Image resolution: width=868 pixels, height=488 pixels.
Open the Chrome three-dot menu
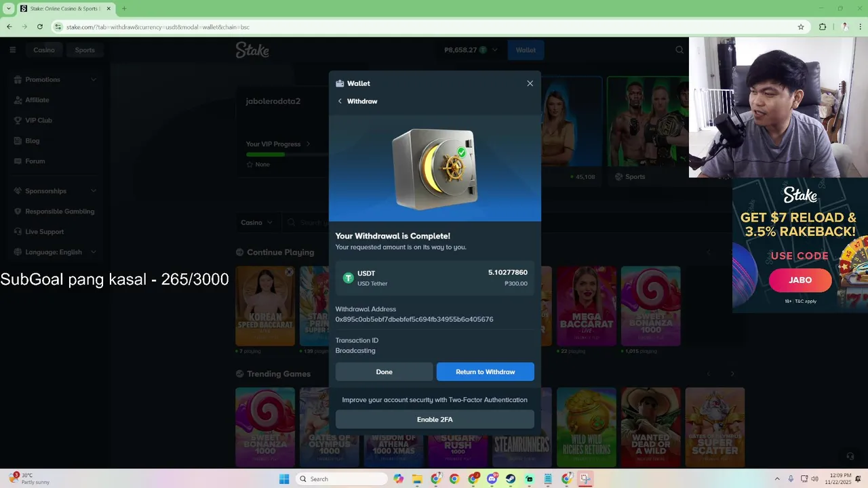pyautogui.click(x=860, y=27)
